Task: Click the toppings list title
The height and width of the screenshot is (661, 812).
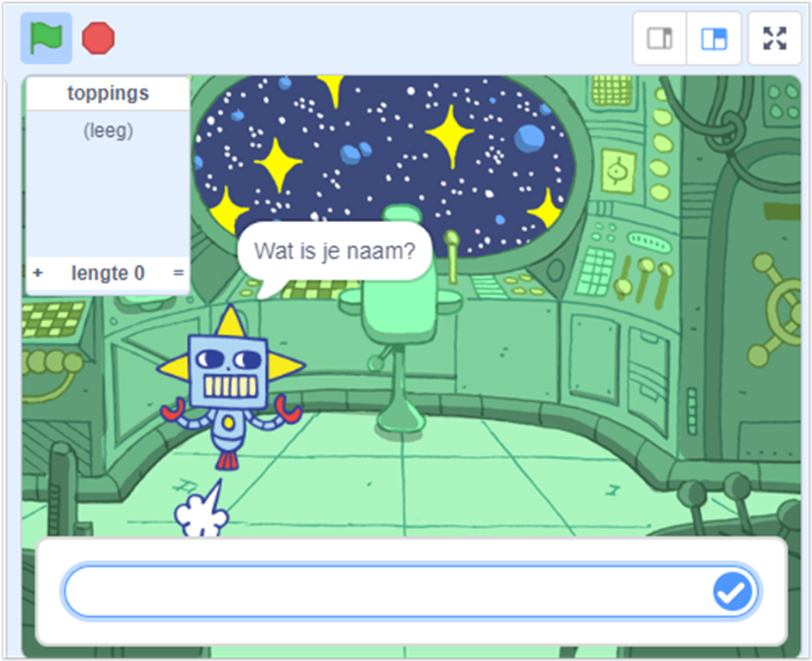Action: (x=108, y=93)
